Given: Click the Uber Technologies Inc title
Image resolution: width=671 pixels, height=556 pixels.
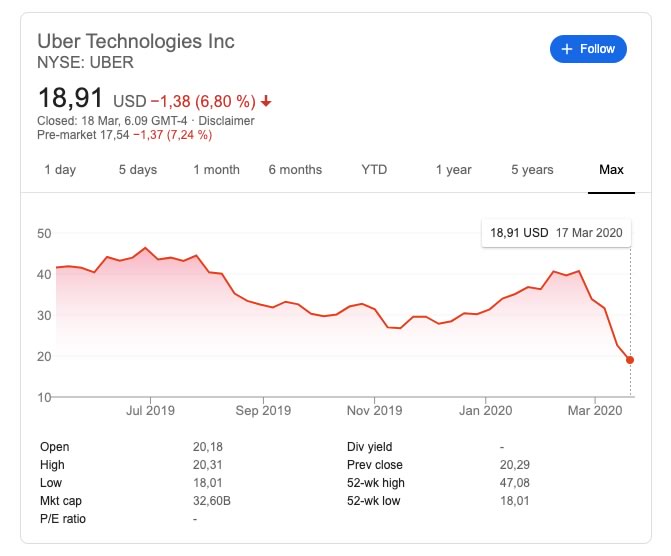Looking at the screenshot, I should [136, 41].
